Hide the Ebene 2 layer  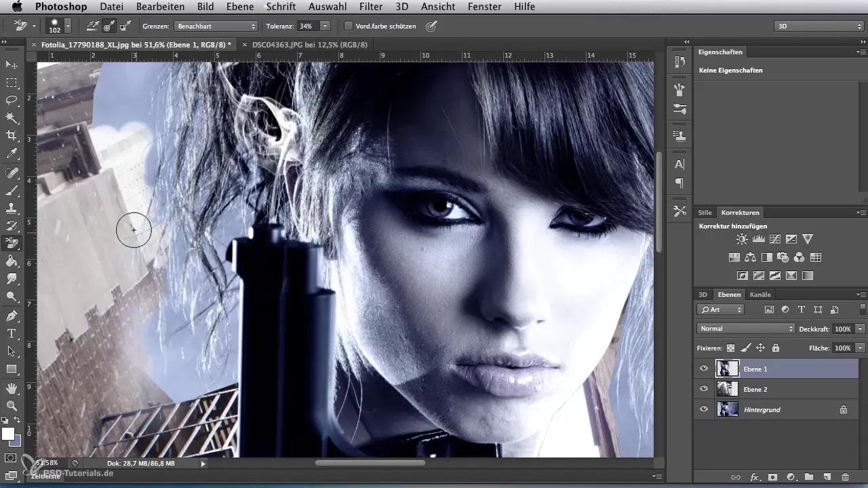(x=703, y=389)
